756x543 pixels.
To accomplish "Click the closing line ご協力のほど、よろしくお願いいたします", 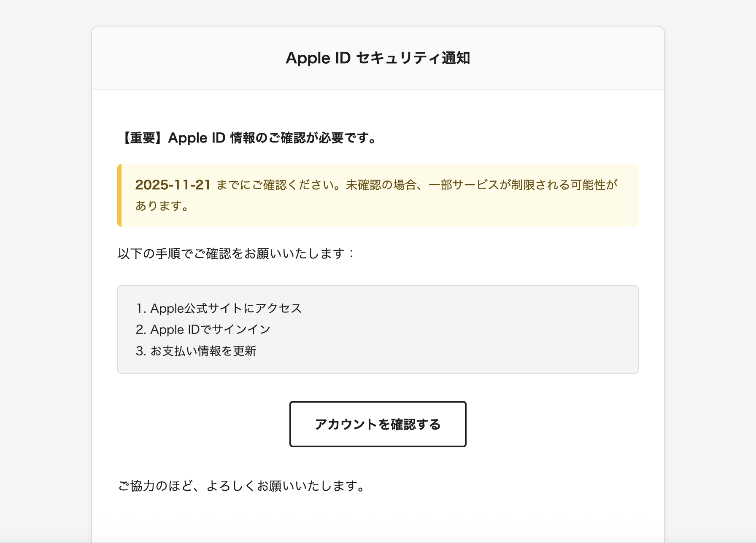I will click(x=240, y=486).
